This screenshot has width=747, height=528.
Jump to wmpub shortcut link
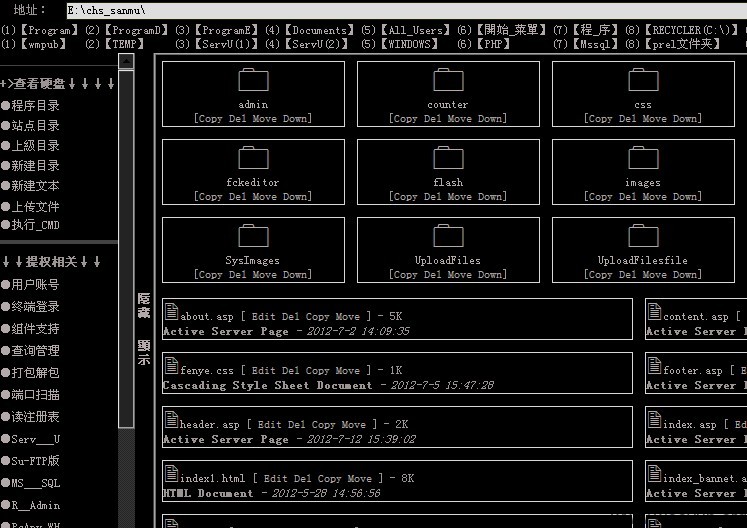[43, 44]
